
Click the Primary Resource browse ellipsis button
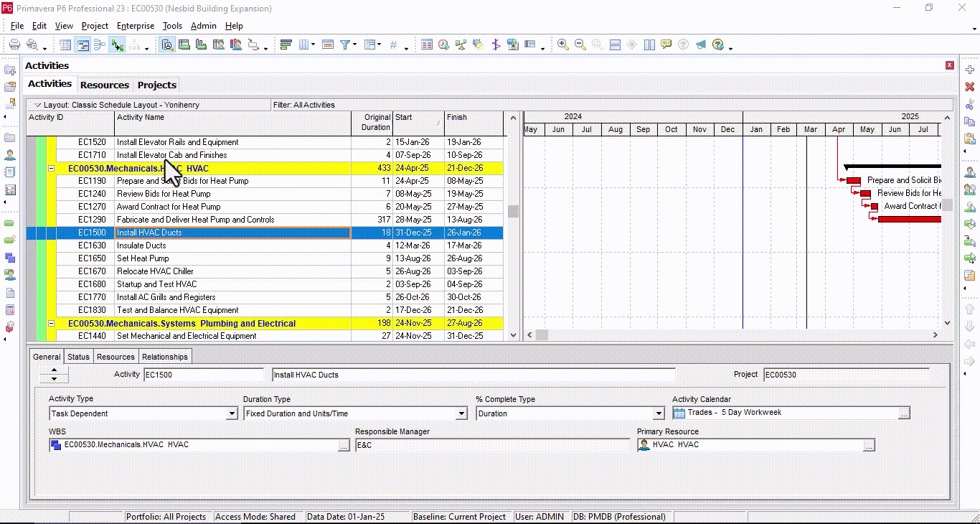[869, 445]
